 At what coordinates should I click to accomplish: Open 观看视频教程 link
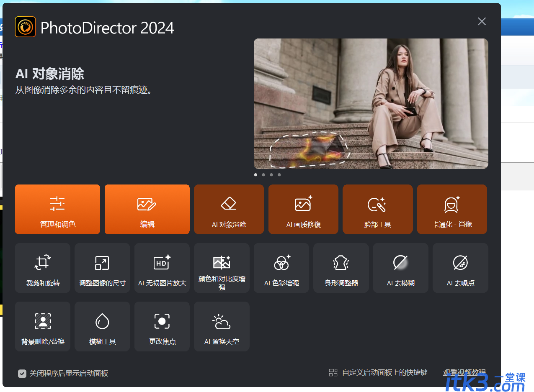[x=464, y=372]
